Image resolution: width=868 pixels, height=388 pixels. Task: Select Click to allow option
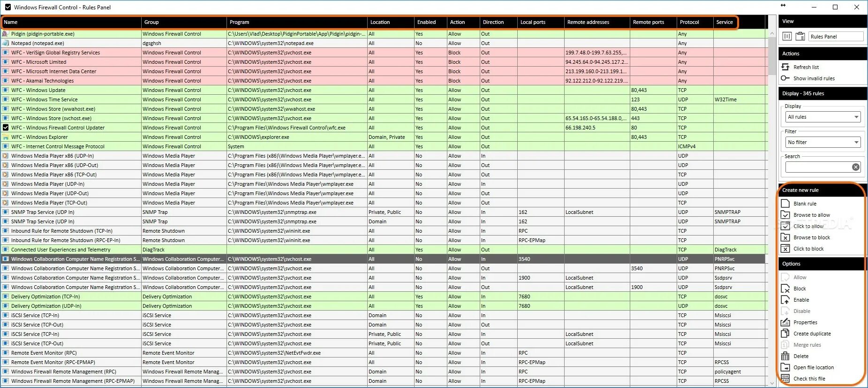tap(808, 226)
